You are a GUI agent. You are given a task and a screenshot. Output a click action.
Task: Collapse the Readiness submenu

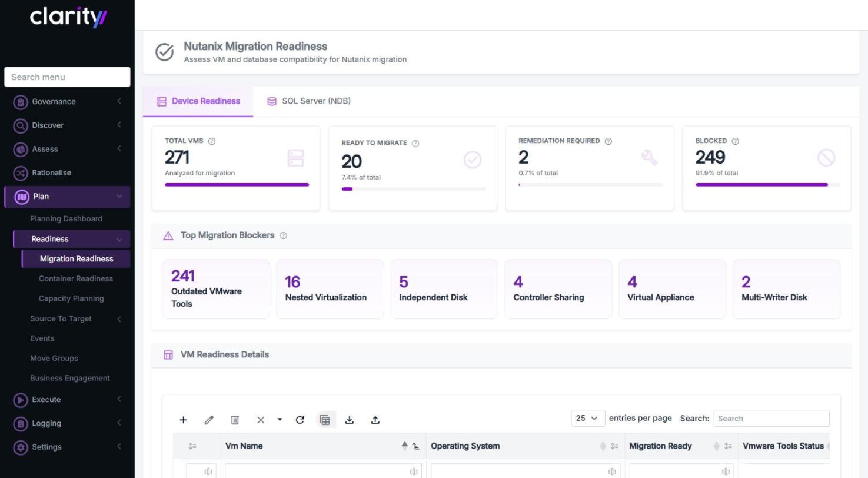click(72, 239)
